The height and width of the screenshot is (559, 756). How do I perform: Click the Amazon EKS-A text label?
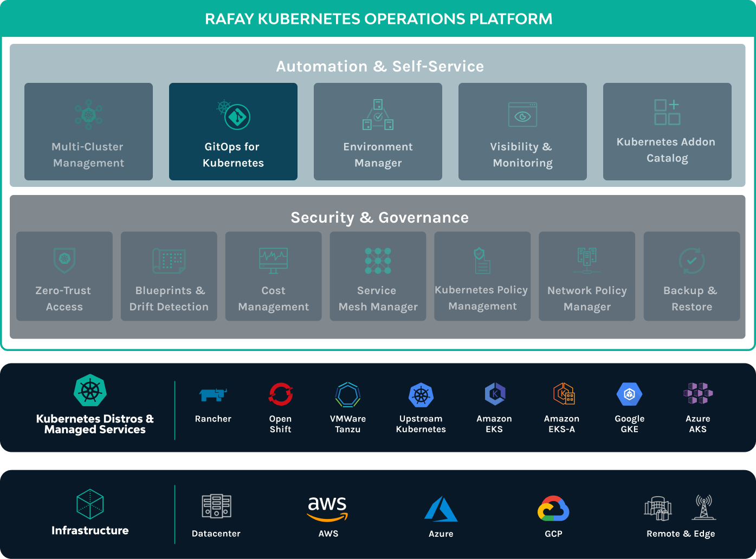(562, 424)
